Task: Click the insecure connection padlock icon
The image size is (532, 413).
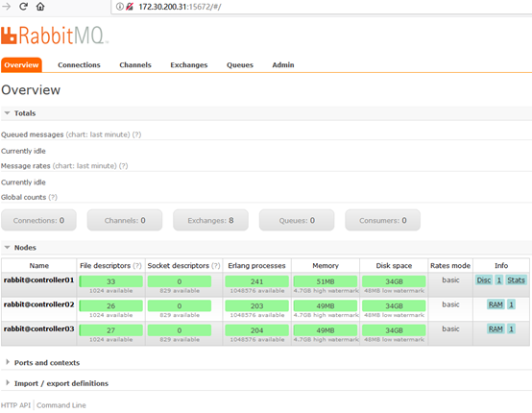Action: coord(130,7)
